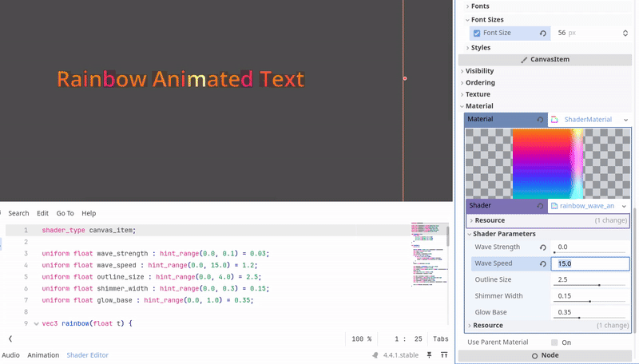Click the CanvasItem brush icon
This screenshot has height=364, width=639.
(524, 60)
